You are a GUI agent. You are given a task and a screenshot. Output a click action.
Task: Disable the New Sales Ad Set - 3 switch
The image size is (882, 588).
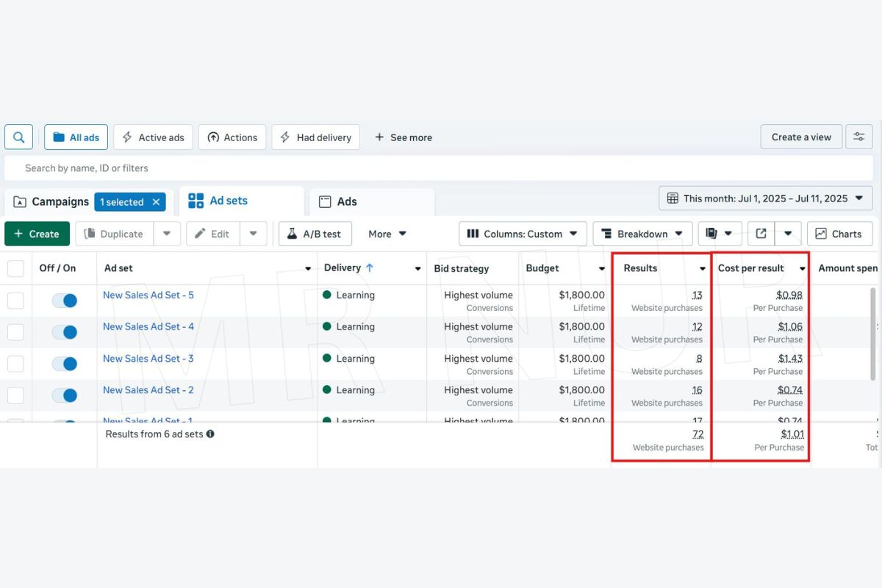[x=65, y=364]
